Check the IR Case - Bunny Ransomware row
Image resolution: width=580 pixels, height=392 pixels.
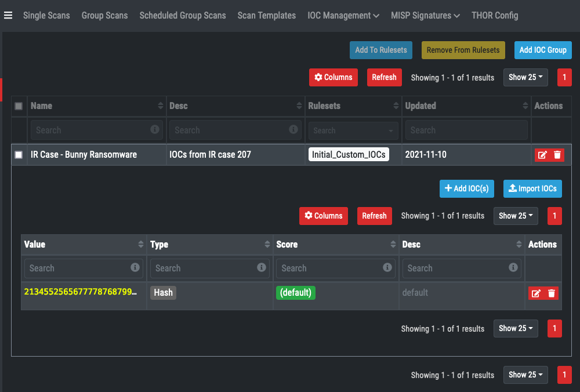[x=19, y=155]
